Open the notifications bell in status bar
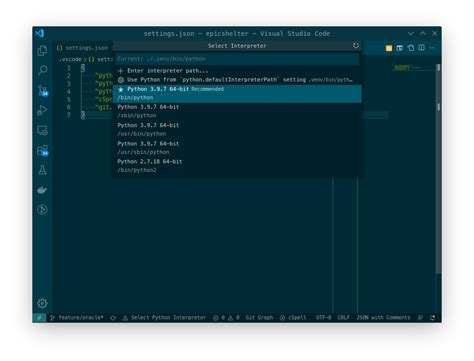Image resolution: width=474 pixels, height=361 pixels. (432, 318)
